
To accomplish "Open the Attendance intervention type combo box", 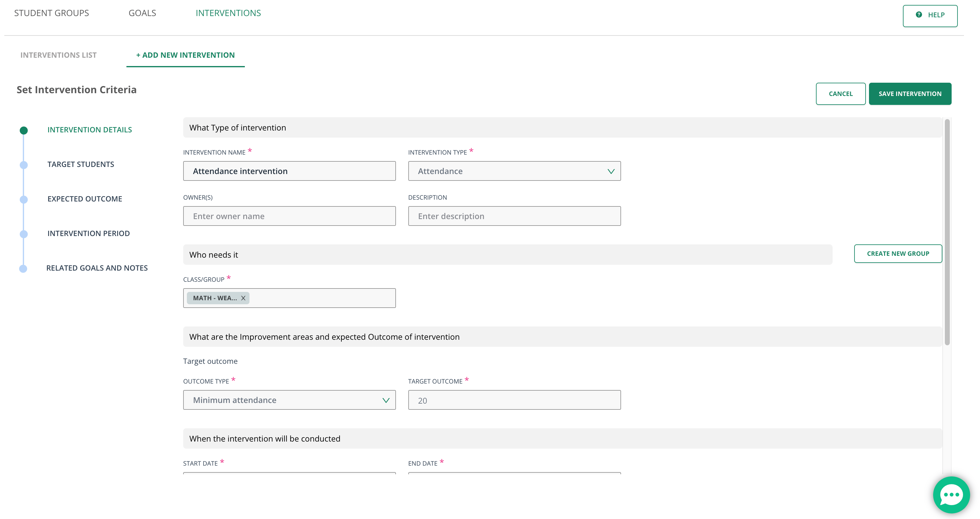I will coord(514,171).
